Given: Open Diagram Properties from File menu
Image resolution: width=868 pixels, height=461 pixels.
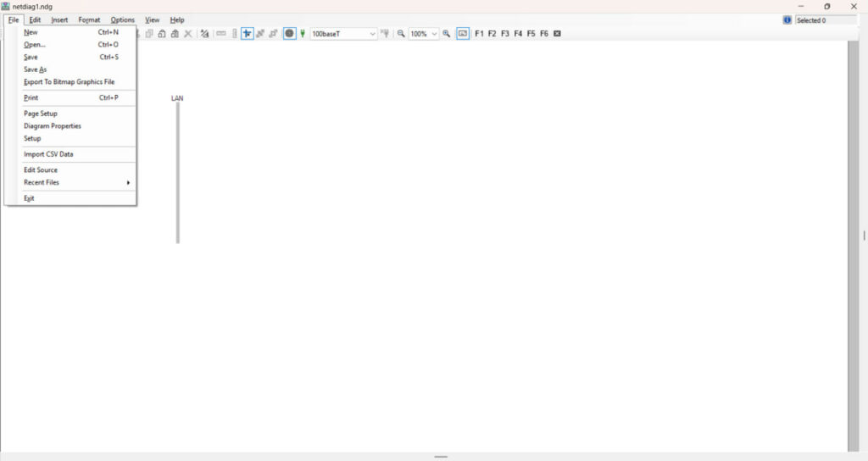Looking at the screenshot, I should coord(71,126).
